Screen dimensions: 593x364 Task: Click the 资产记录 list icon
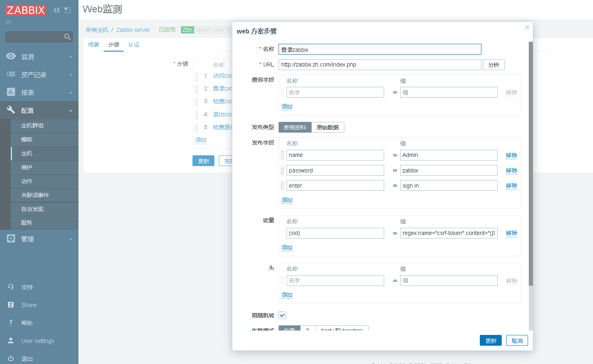pos(11,74)
